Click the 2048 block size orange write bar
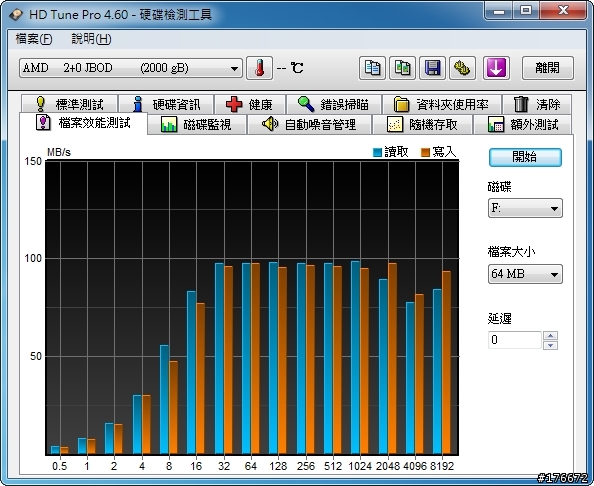The height and width of the screenshot is (486, 594). pyautogui.click(x=392, y=358)
